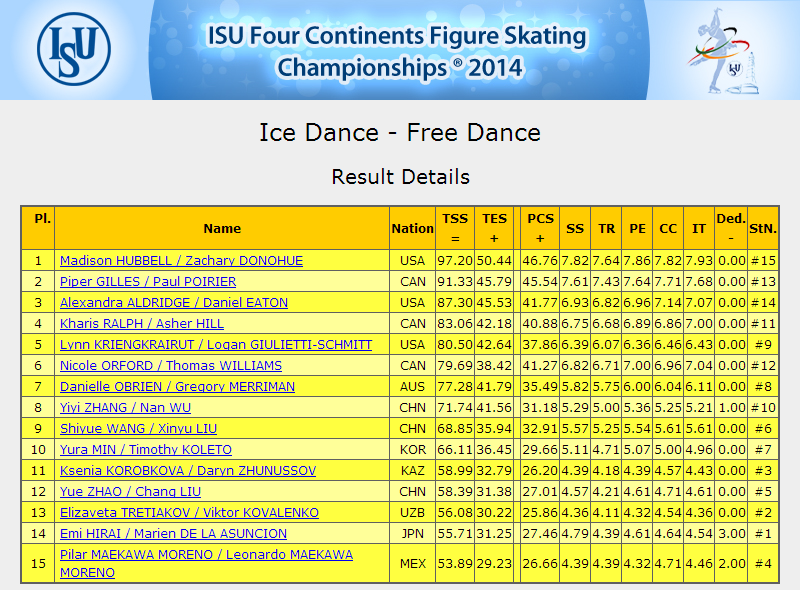The width and height of the screenshot is (800, 590).
Task: Open Madison HUBBELL / Zachary DONOHUE link
Action: 181,260
